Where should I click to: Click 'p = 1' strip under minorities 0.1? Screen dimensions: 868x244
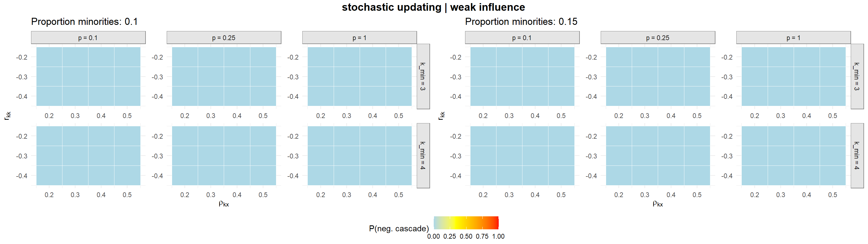click(x=359, y=38)
